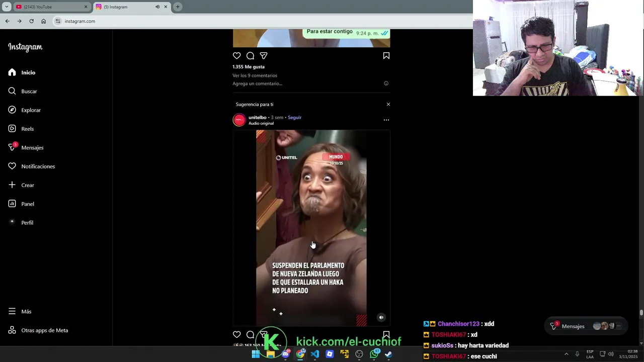This screenshot has width=644, height=362.
Task: Open Steam from the taskbar
Action: [388, 354]
